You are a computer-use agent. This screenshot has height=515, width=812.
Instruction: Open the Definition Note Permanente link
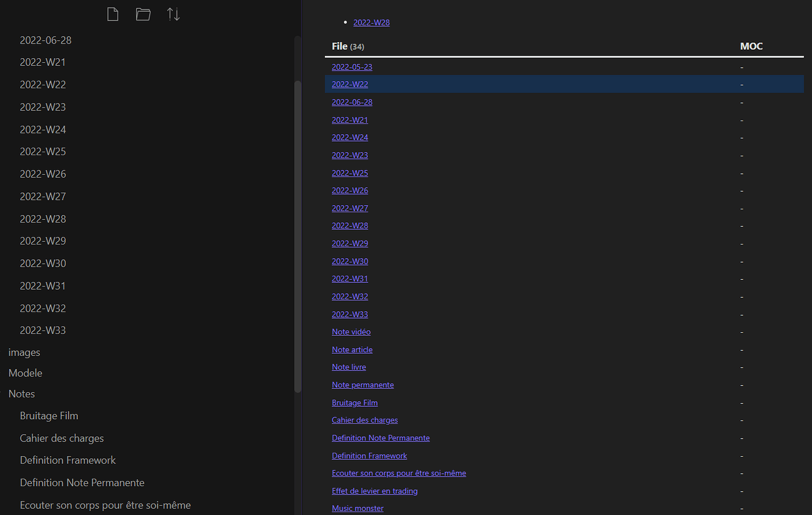[x=381, y=437]
